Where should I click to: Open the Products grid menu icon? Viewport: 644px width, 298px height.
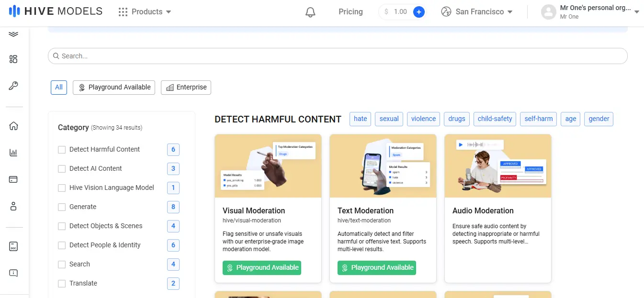123,12
